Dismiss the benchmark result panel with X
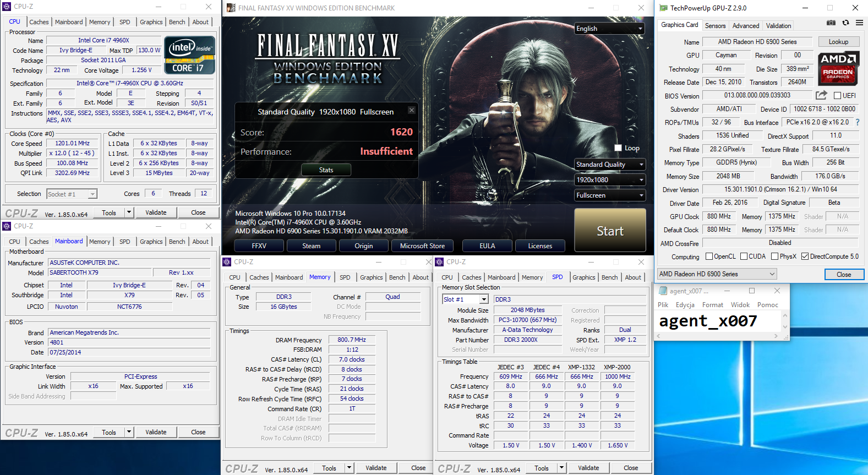The width and height of the screenshot is (868, 475). [x=411, y=110]
